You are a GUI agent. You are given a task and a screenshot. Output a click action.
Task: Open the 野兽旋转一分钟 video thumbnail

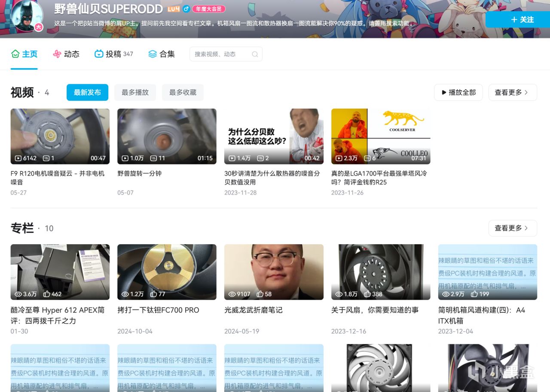[x=167, y=136]
